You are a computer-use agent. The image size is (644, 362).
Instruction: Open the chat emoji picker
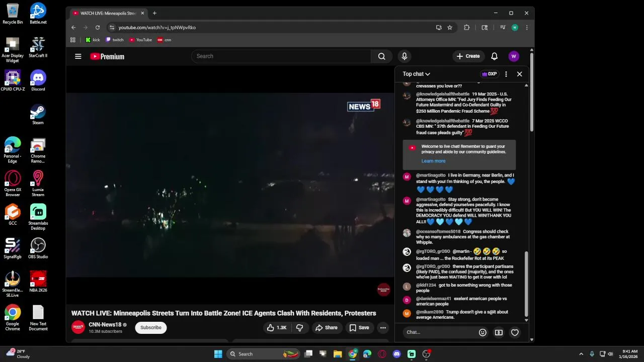[x=482, y=332]
